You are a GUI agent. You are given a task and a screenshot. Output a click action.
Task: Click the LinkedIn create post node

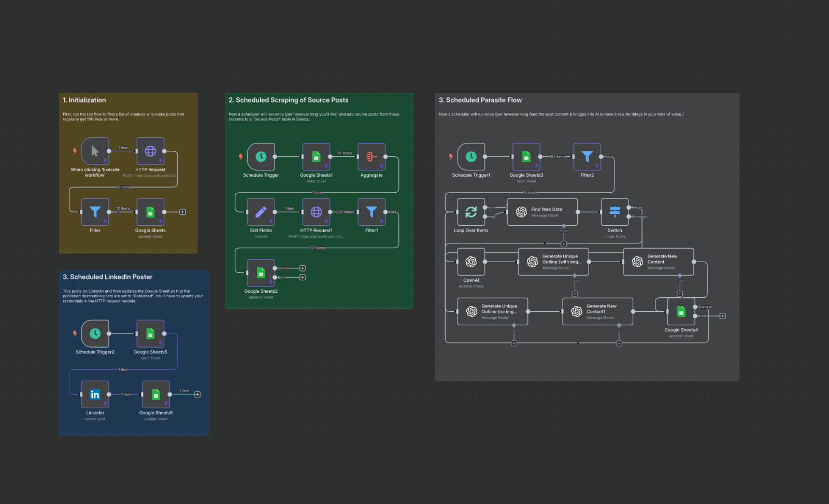pyautogui.click(x=95, y=394)
